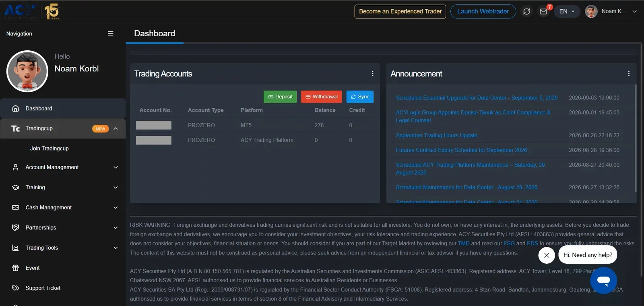
Task: Open the Support Ticket menu item
Action: [63, 288]
